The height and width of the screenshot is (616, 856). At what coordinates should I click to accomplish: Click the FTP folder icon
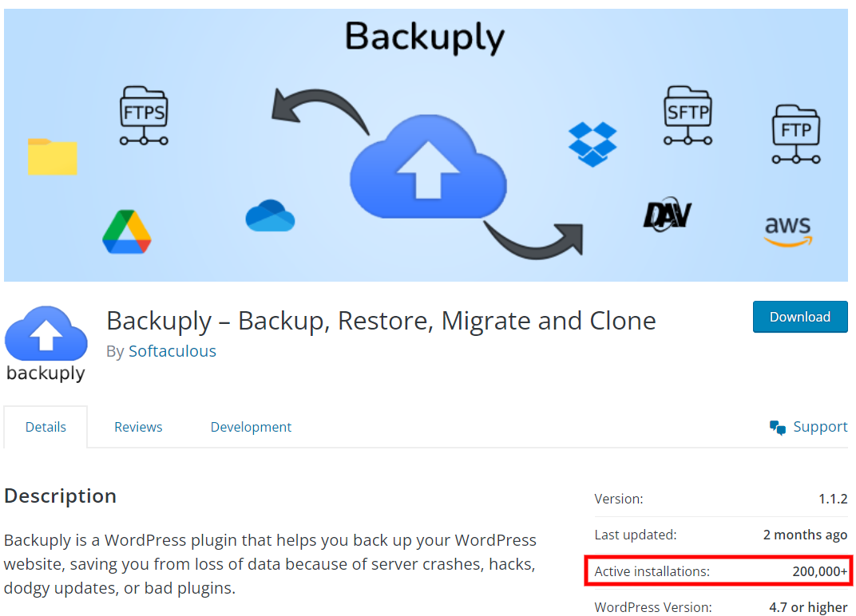point(796,134)
